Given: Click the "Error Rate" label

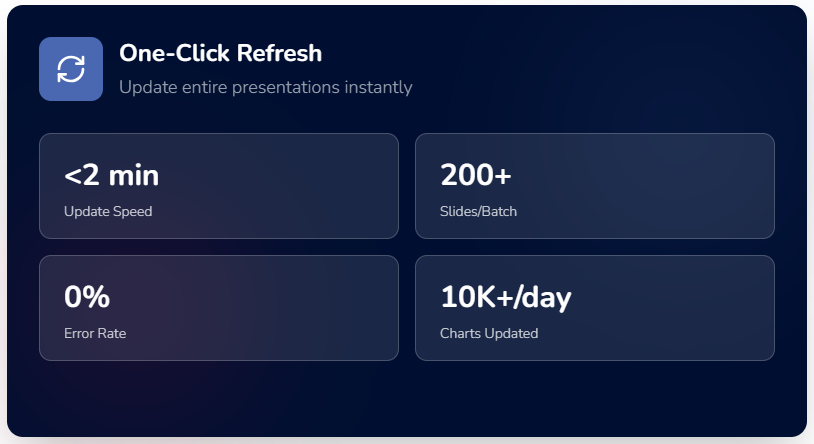Looking at the screenshot, I should tap(95, 333).
